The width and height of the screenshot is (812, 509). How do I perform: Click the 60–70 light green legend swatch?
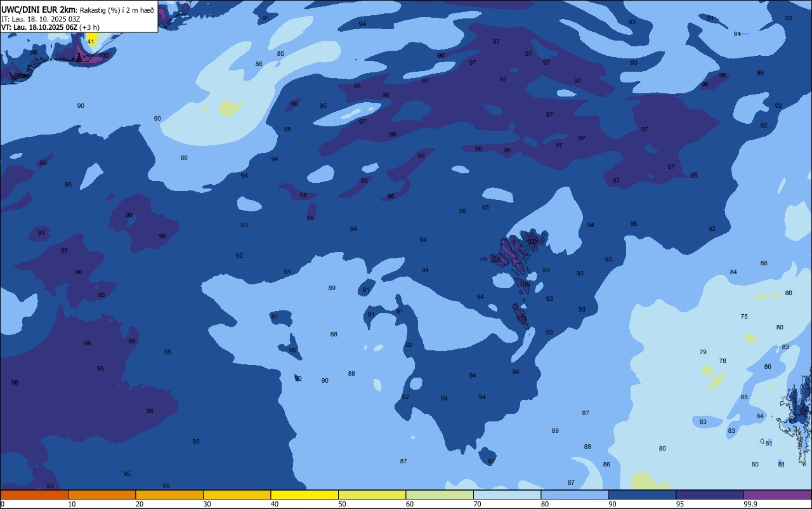[x=440, y=494]
